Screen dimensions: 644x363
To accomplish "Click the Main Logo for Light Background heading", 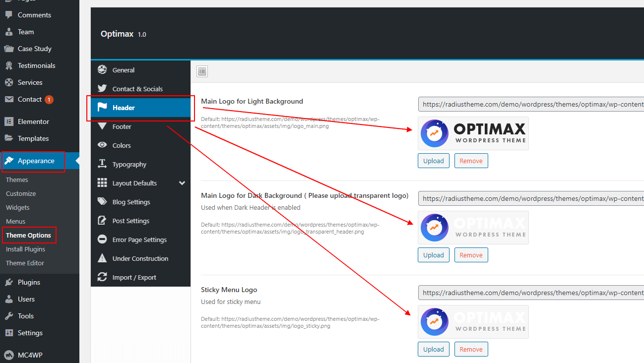I will tap(252, 101).
